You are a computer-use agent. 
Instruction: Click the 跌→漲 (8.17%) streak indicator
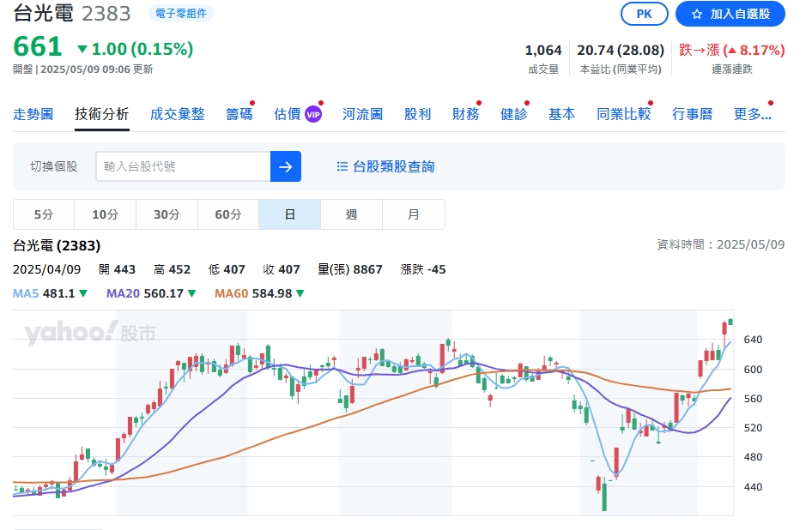(x=731, y=51)
